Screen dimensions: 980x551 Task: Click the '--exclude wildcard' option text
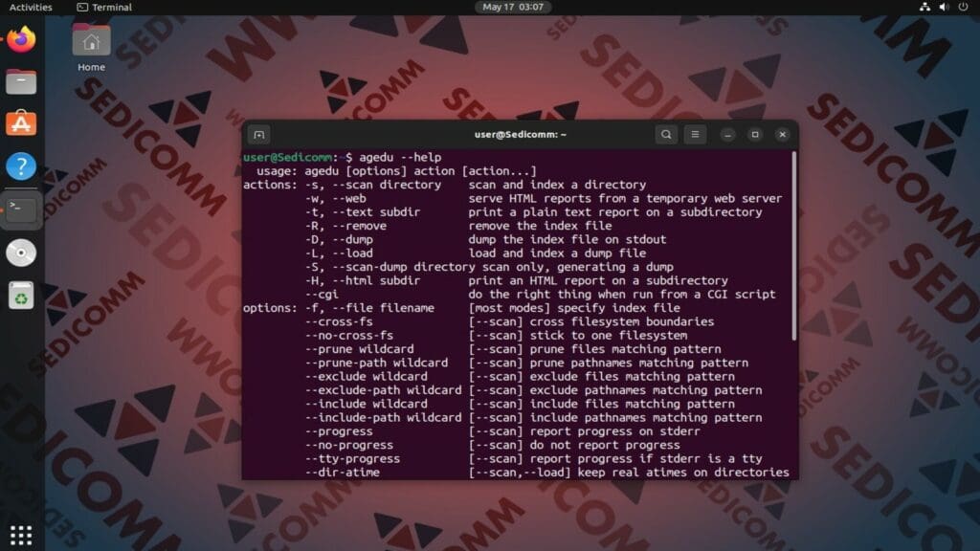pyautogui.click(x=367, y=377)
